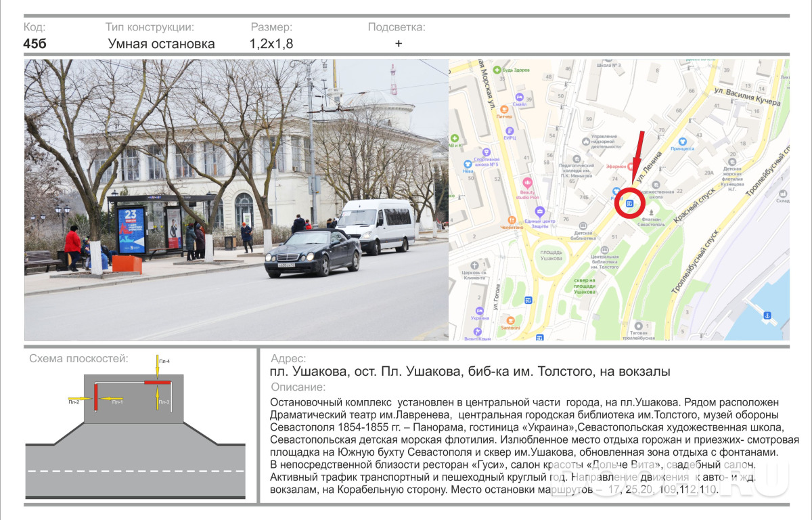Click house number 51 on the map

(615, 236)
